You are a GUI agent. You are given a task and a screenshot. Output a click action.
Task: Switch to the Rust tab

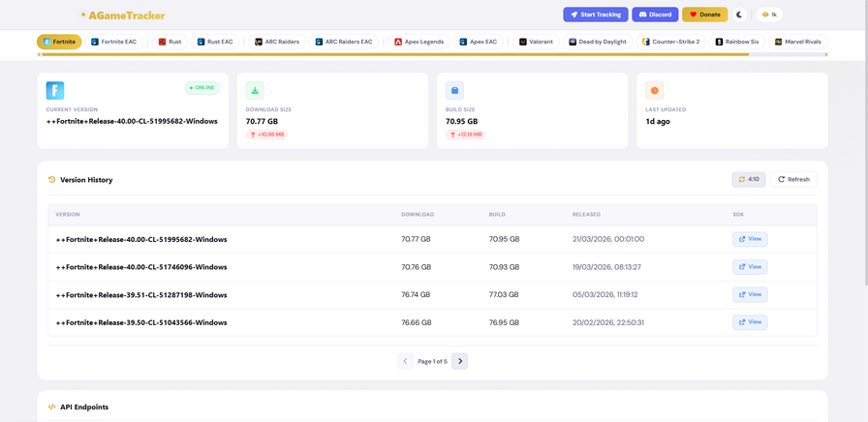[x=170, y=42]
